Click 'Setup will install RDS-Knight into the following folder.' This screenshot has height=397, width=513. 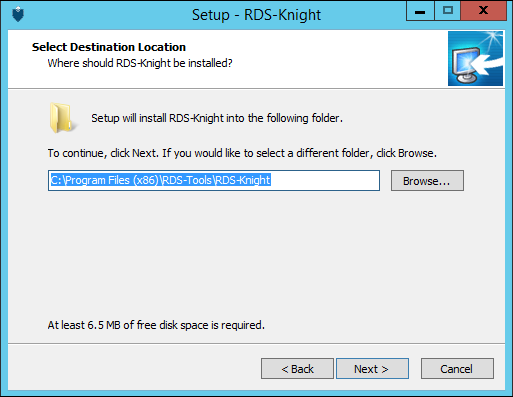click(x=217, y=118)
